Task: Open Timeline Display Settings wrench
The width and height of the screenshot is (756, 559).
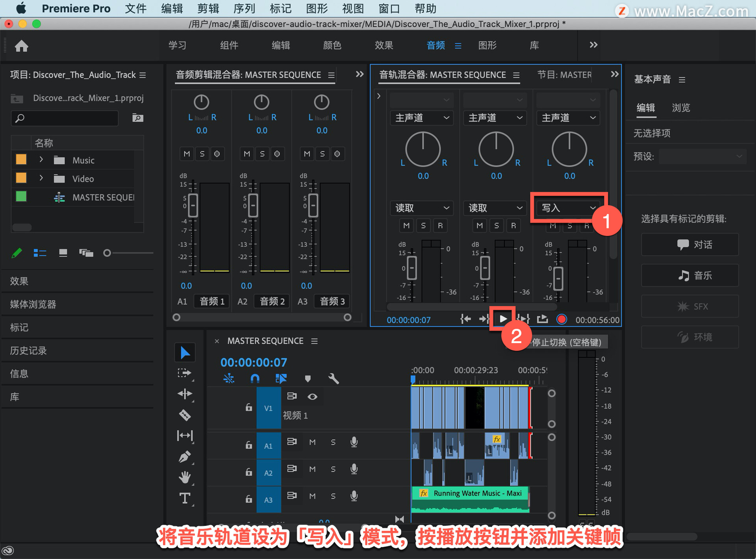Action: pyautogui.click(x=334, y=379)
